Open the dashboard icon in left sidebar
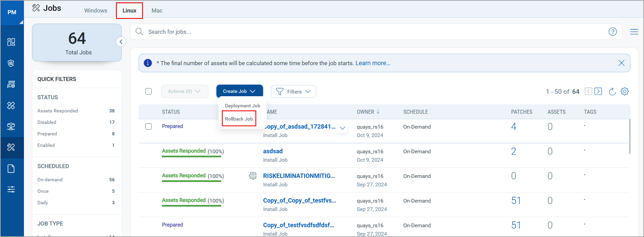 pyautogui.click(x=11, y=42)
